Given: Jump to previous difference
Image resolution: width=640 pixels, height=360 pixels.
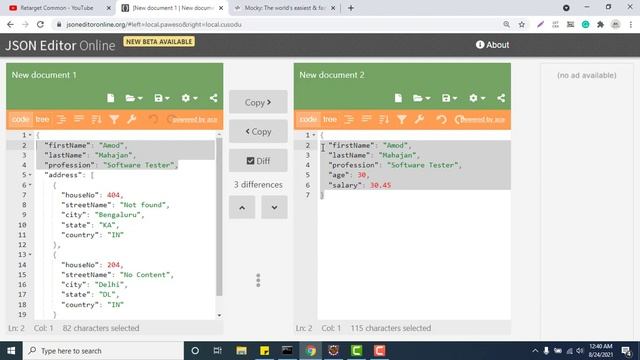Looking at the screenshot, I should pyautogui.click(x=242, y=207).
